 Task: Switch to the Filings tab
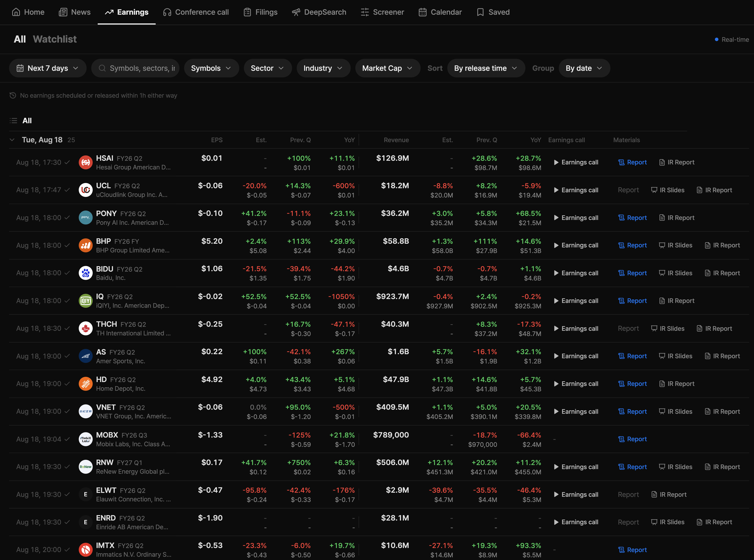[260, 12]
